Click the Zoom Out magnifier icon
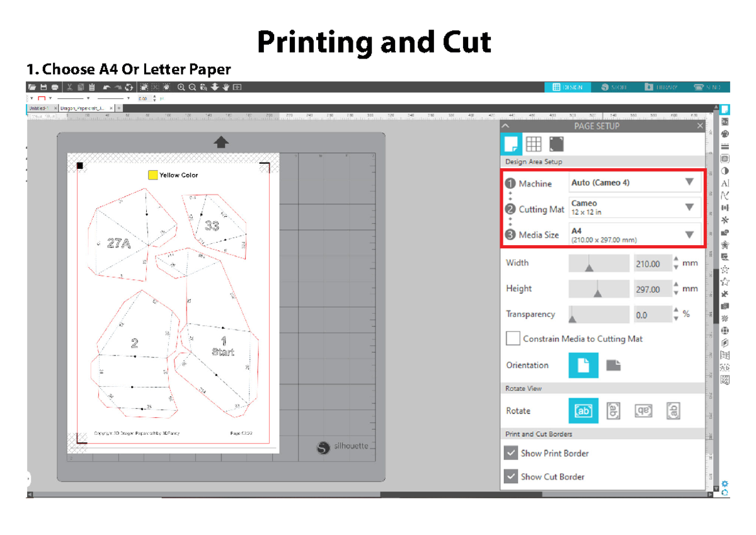The width and height of the screenshot is (756, 535). point(192,87)
